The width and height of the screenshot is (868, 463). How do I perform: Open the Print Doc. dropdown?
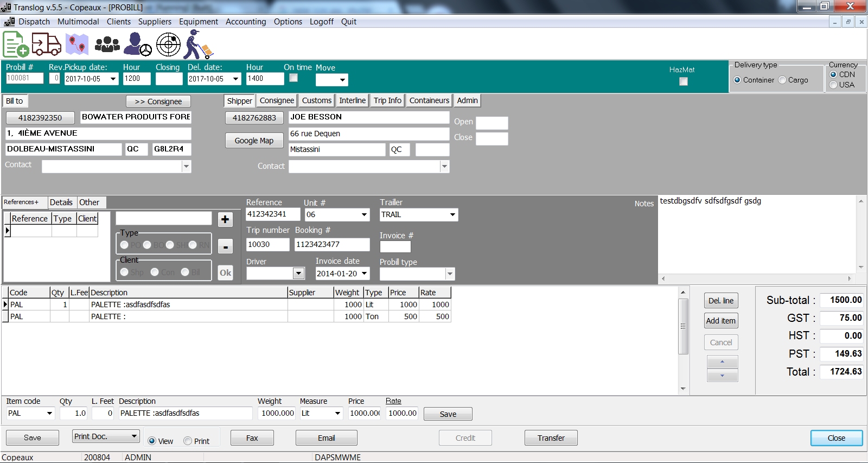click(x=134, y=436)
